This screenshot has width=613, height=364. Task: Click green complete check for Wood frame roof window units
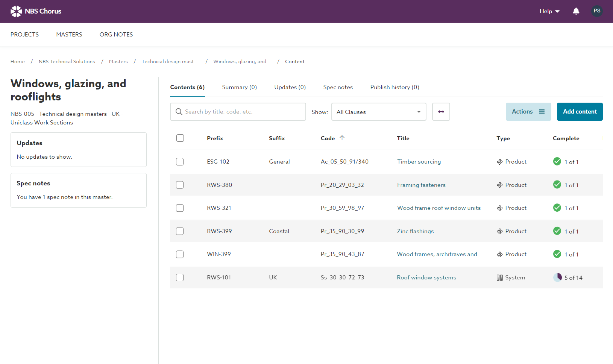pyautogui.click(x=557, y=208)
